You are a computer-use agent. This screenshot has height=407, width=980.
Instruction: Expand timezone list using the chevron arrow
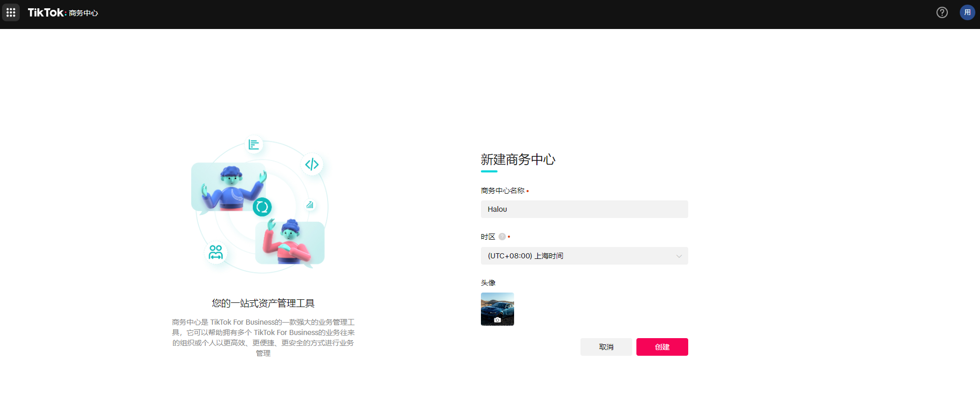click(x=679, y=256)
